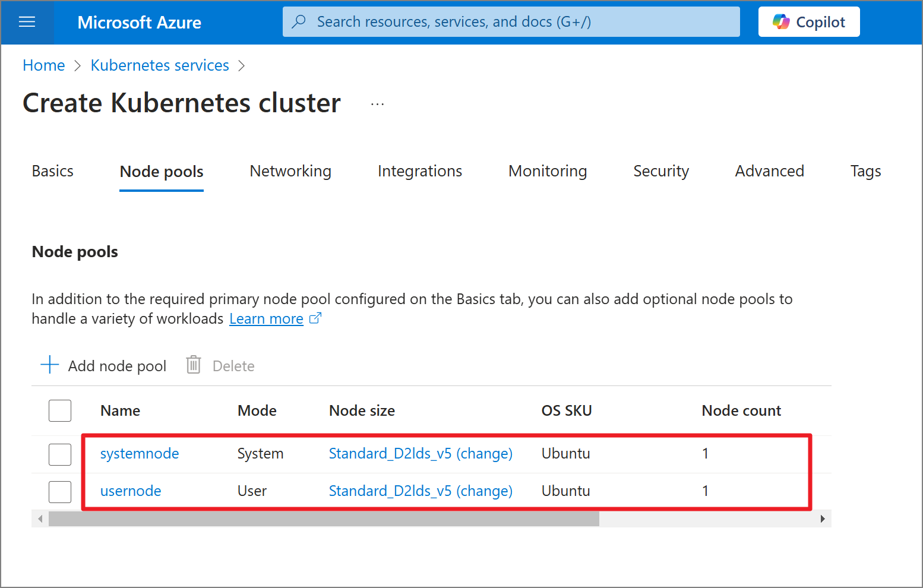
Task: Click external link icon beside Learn more
Action: click(x=316, y=318)
